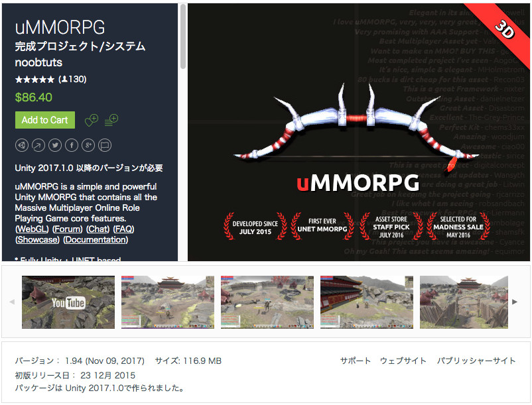Click the five-star rating
The height and width of the screenshot is (405, 532).
click(34, 80)
